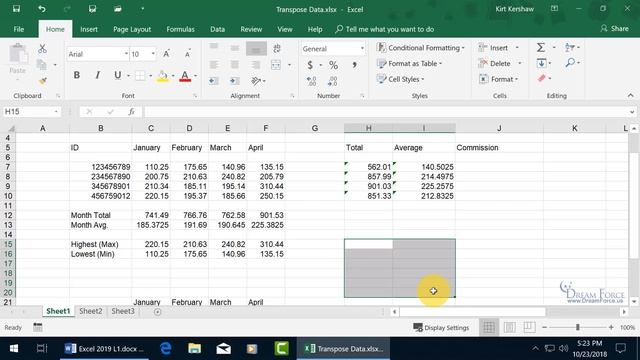Add a new sheet with plus button
The width and height of the screenshot is (640, 360).
tap(158, 312)
